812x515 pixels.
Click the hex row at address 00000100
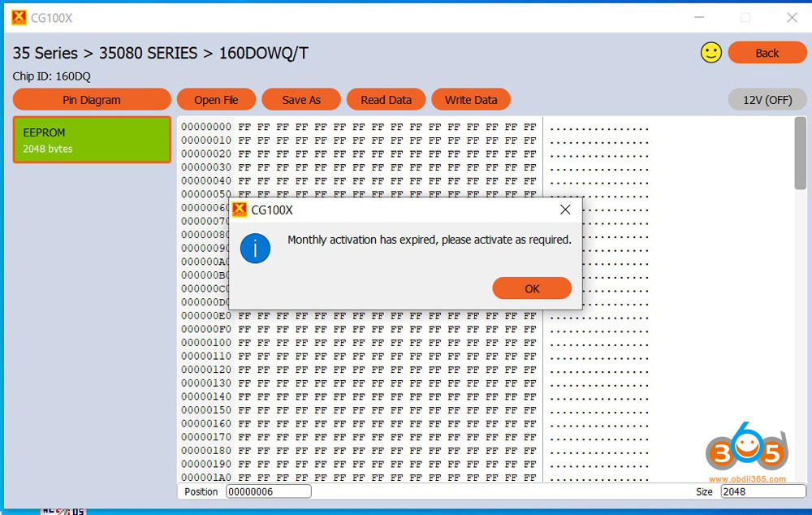[x=357, y=343]
